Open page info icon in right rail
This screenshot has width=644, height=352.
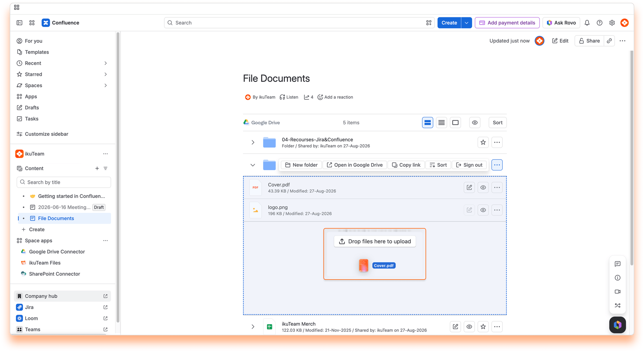click(x=618, y=278)
